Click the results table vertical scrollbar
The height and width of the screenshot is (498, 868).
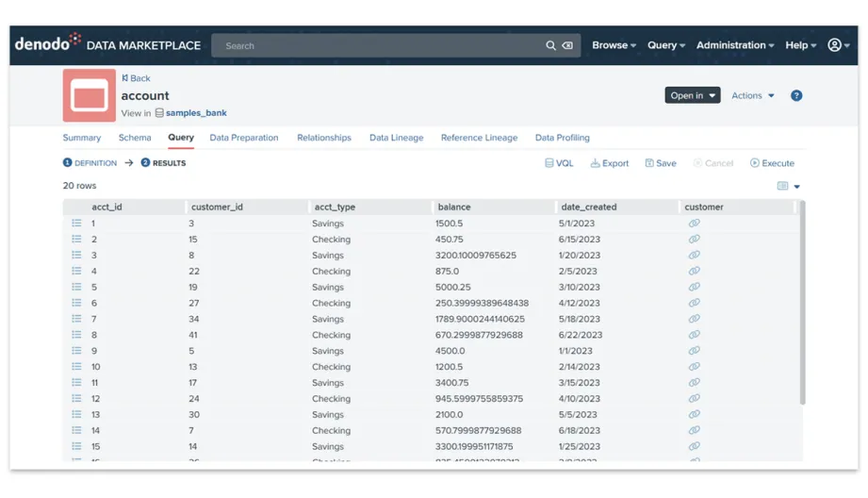coord(802,303)
